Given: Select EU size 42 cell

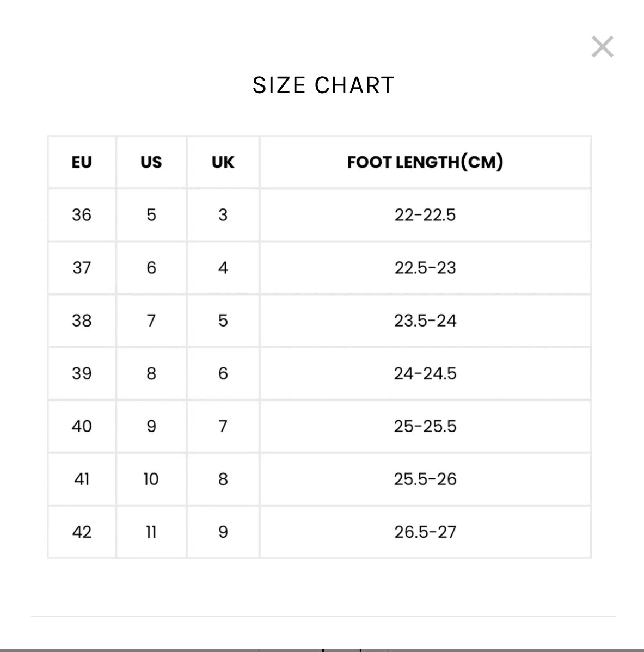Looking at the screenshot, I should coord(82,532).
